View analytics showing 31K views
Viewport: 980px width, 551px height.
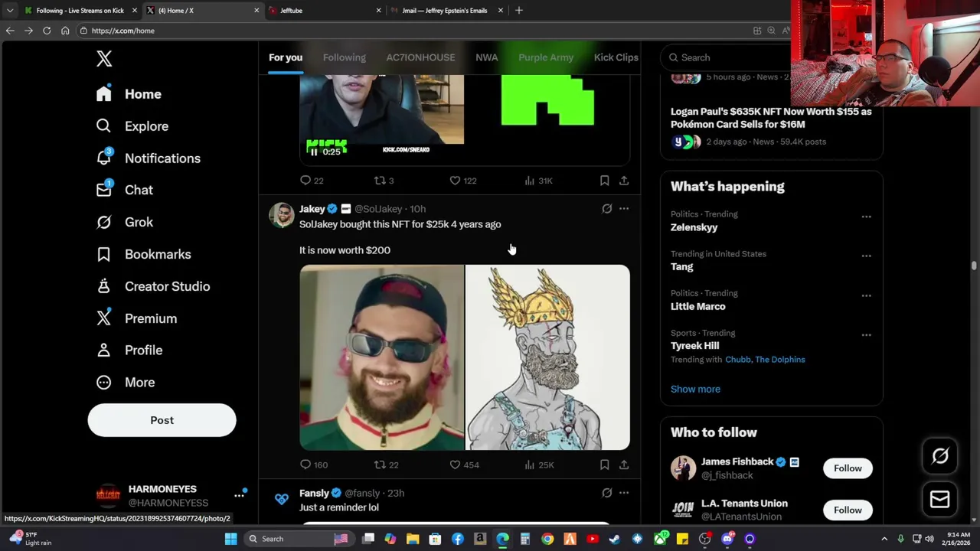tap(538, 181)
